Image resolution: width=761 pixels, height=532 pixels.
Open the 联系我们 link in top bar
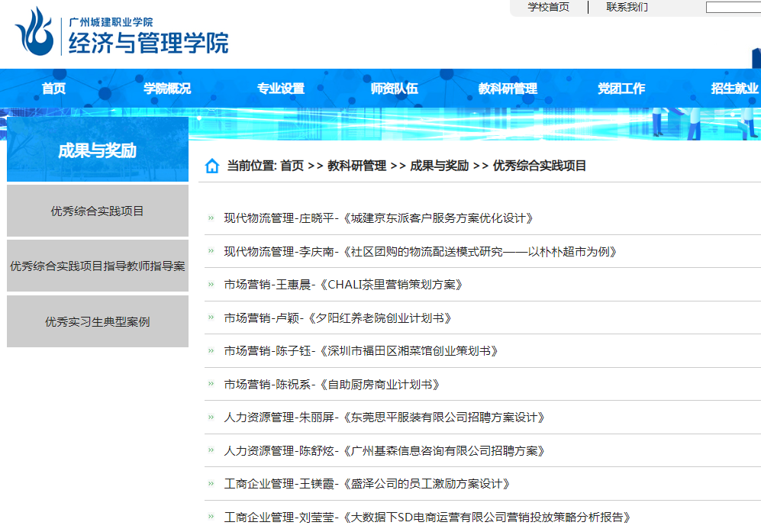click(627, 8)
